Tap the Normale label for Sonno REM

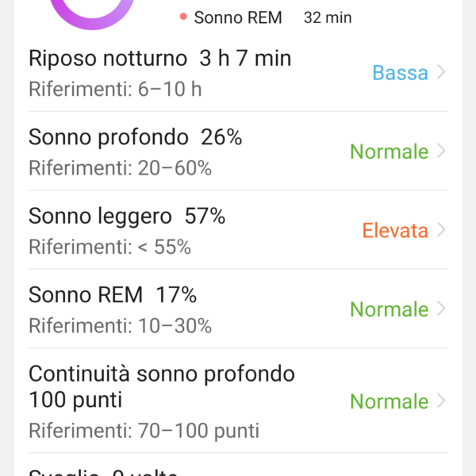click(x=390, y=309)
